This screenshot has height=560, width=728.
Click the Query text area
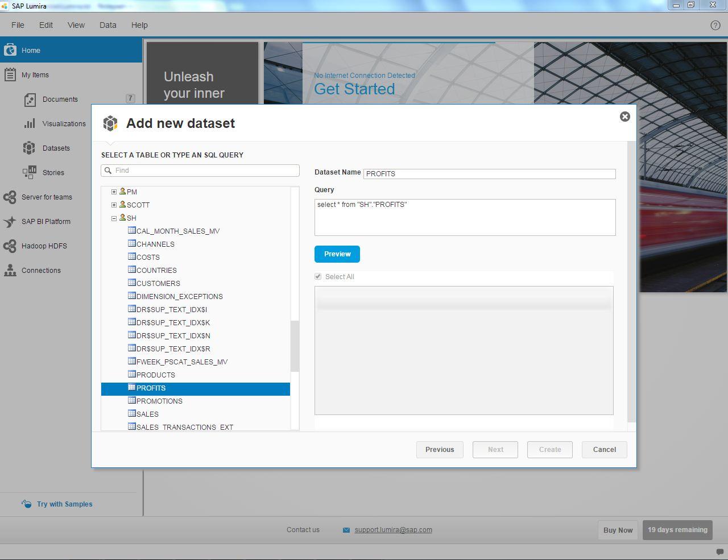465,217
